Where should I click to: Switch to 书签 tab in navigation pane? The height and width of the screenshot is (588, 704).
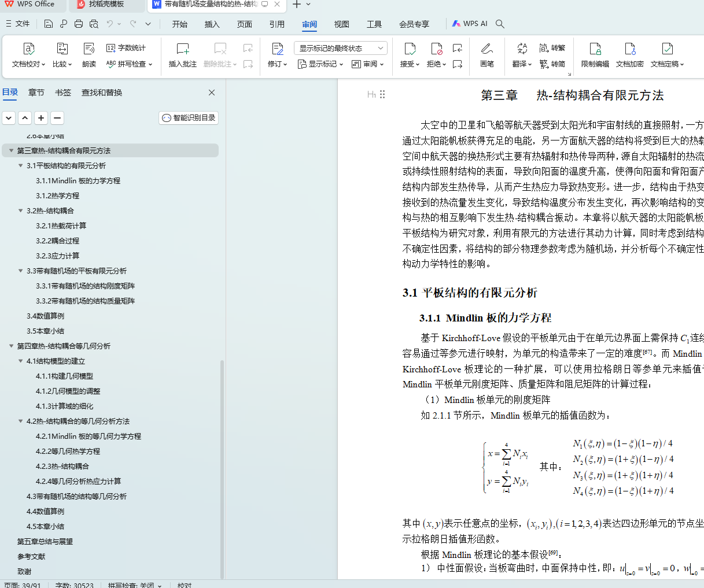pos(63,93)
